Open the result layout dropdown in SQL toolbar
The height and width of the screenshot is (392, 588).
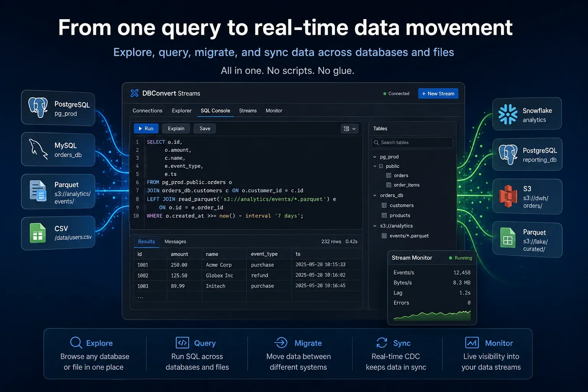point(350,129)
